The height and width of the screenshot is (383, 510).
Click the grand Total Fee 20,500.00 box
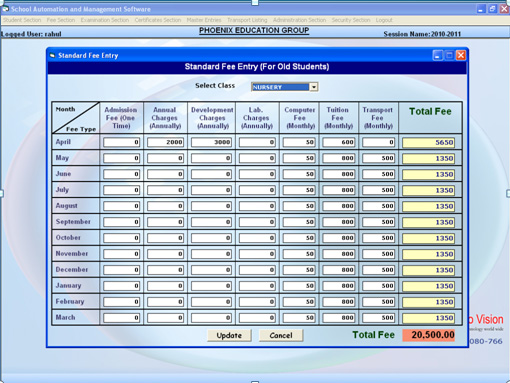pyautogui.click(x=429, y=335)
